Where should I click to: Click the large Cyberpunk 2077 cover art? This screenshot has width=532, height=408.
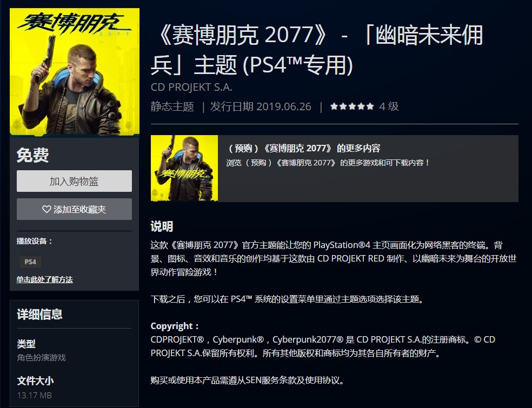tap(75, 72)
